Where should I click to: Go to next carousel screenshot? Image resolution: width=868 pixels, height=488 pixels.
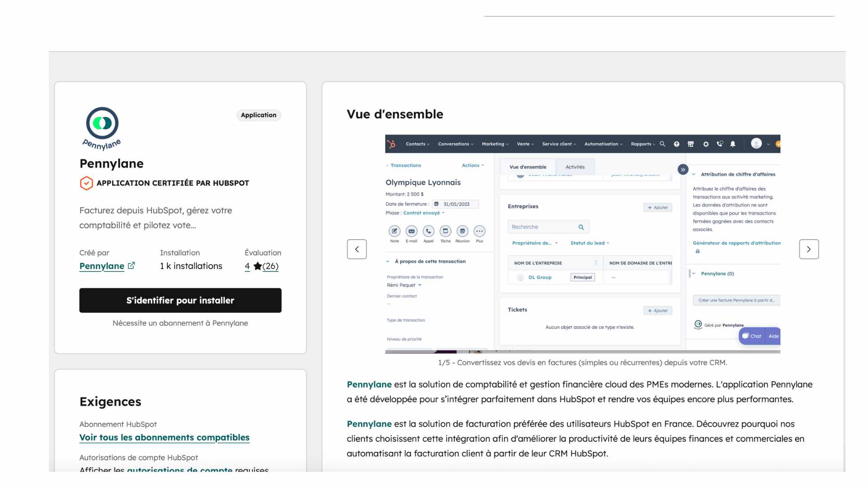click(x=808, y=249)
